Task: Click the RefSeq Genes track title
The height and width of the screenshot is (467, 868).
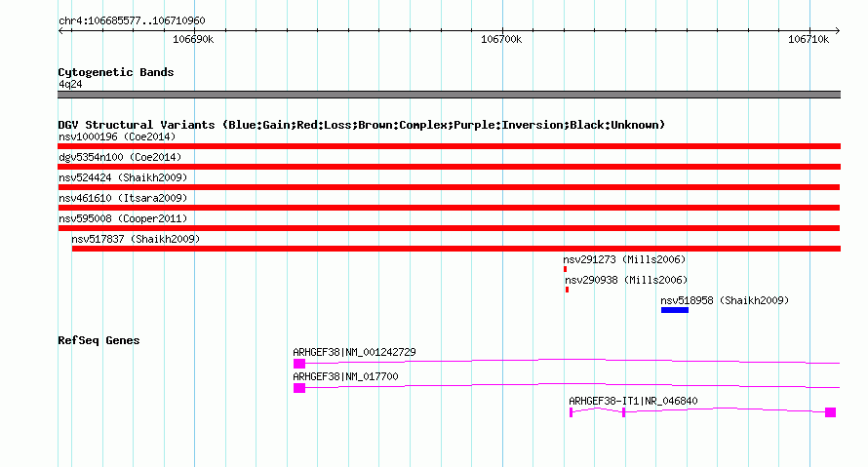Action: pos(99,341)
